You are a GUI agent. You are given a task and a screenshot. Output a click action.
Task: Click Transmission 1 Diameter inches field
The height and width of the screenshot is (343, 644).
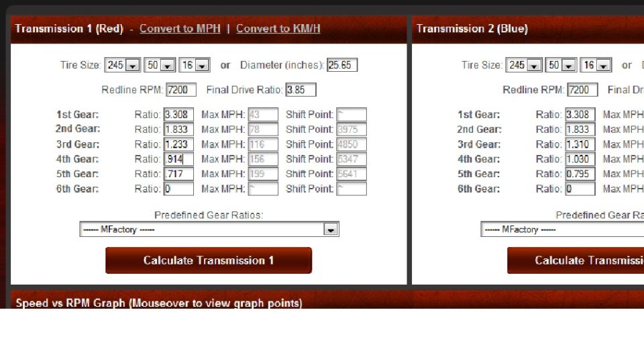pyautogui.click(x=342, y=65)
